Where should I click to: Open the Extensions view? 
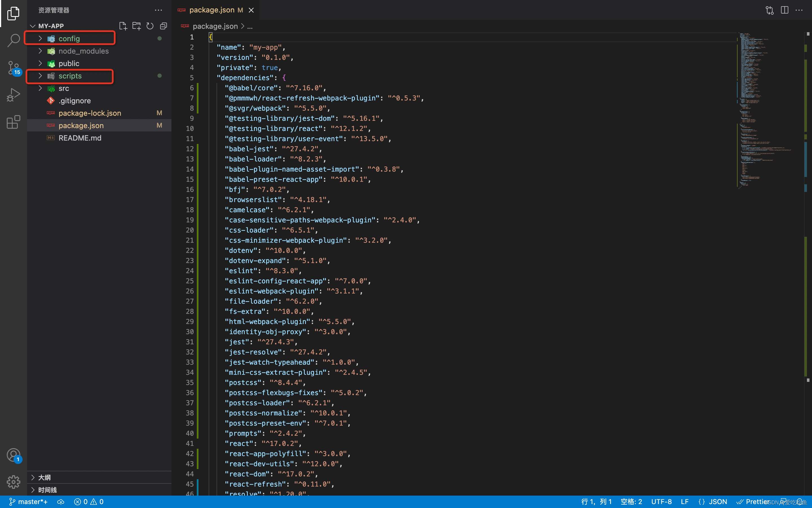pyautogui.click(x=14, y=122)
